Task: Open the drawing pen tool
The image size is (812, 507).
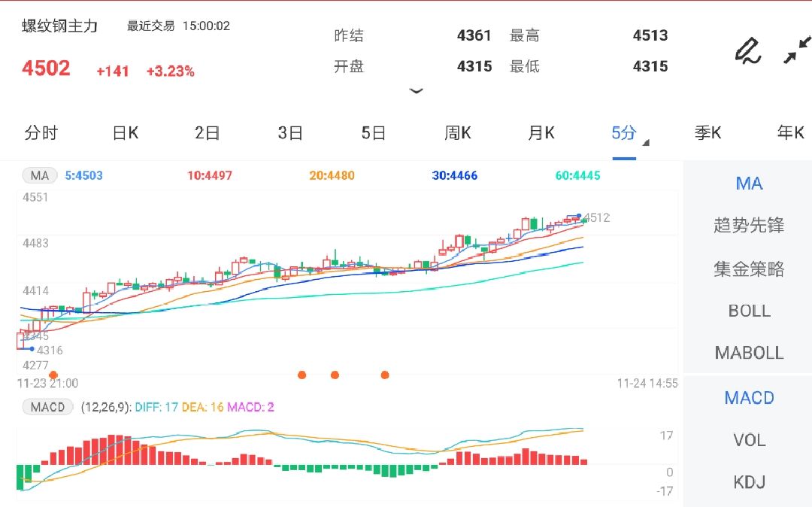Action: (748, 50)
